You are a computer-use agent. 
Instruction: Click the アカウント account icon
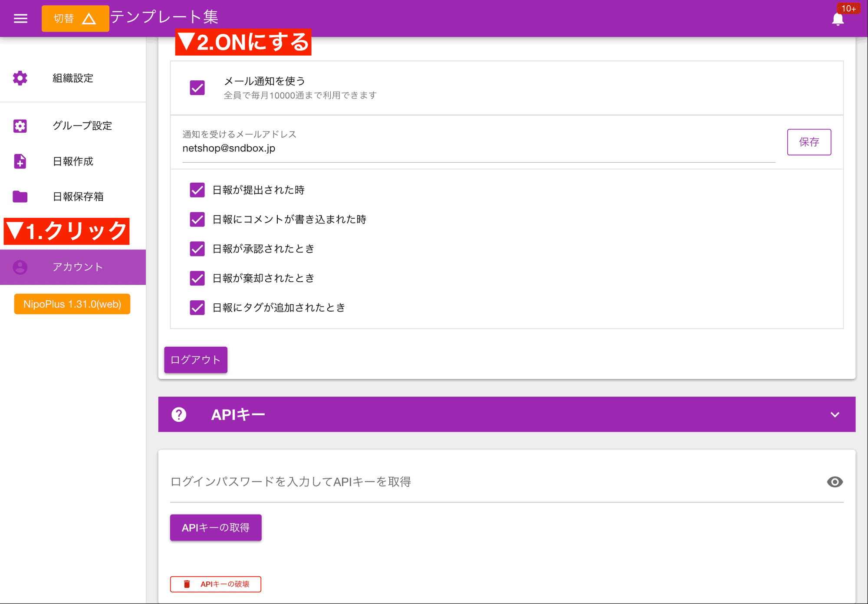(19, 267)
